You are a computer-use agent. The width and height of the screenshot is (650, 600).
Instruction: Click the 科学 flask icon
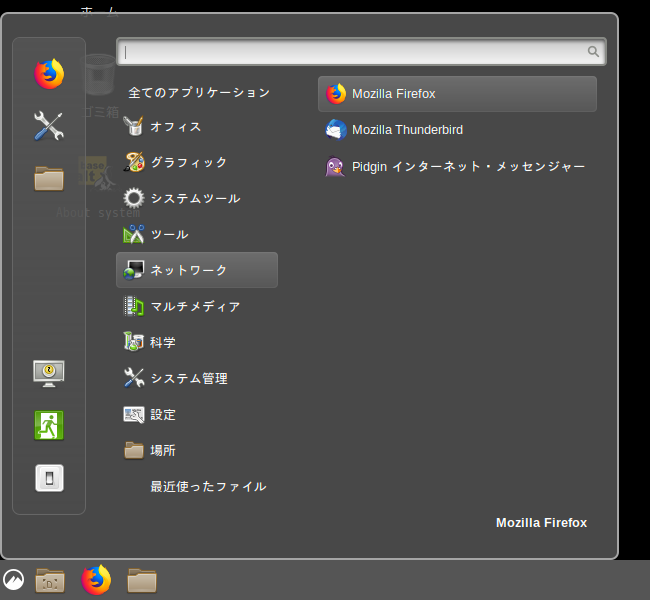(133, 342)
